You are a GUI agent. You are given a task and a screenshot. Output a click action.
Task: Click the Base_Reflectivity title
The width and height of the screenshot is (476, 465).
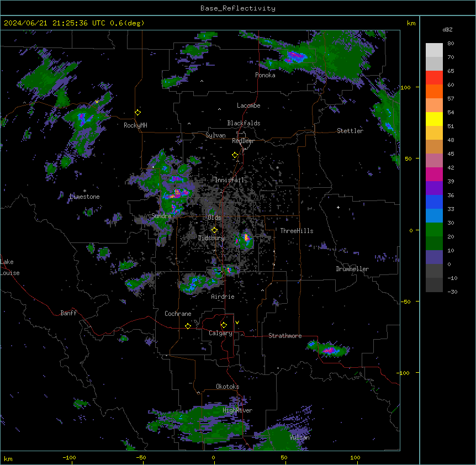click(x=238, y=8)
